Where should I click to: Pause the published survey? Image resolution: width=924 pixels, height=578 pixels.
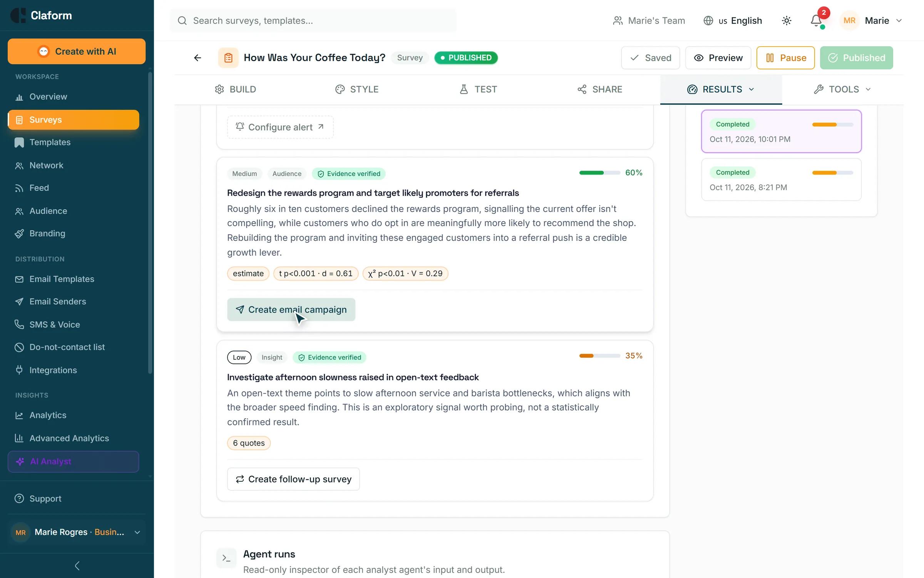(785, 58)
